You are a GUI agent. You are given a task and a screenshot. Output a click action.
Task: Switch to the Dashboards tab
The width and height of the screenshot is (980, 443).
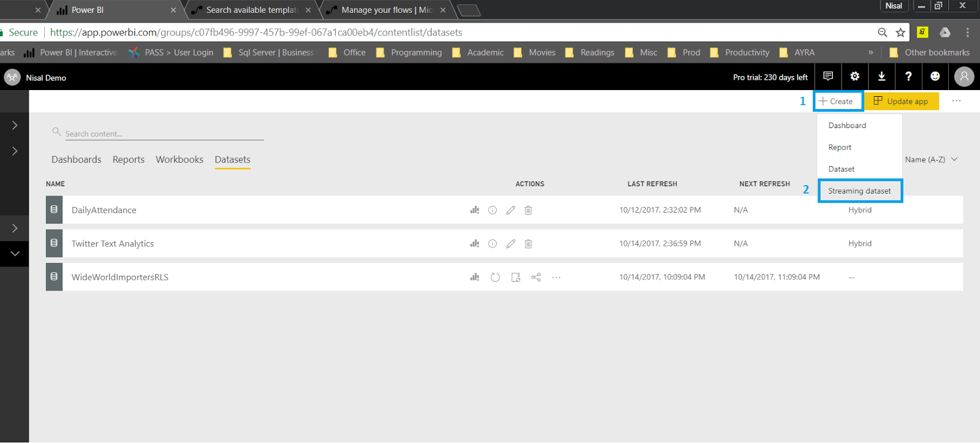[77, 159]
